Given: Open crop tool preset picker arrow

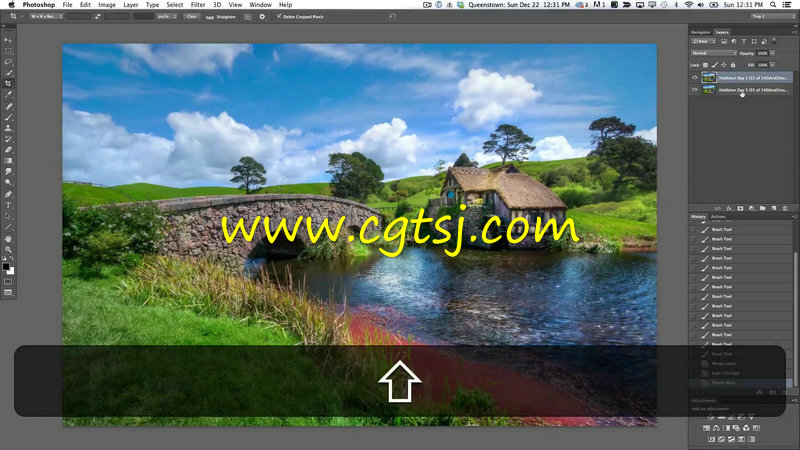Looking at the screenshot, I should [22, 17].
